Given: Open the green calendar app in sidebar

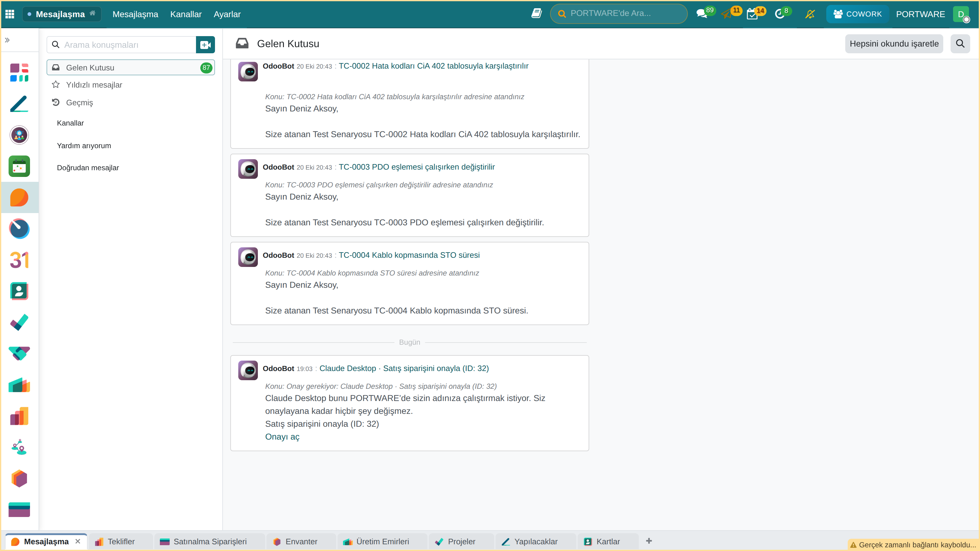Looking at the screenshot, I should coord(19,166).
